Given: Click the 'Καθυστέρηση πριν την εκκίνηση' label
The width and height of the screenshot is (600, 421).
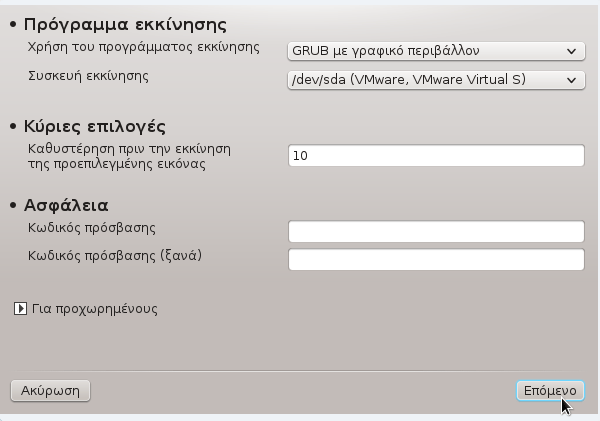Looking at the screenshot, I should tap(130, 149).
